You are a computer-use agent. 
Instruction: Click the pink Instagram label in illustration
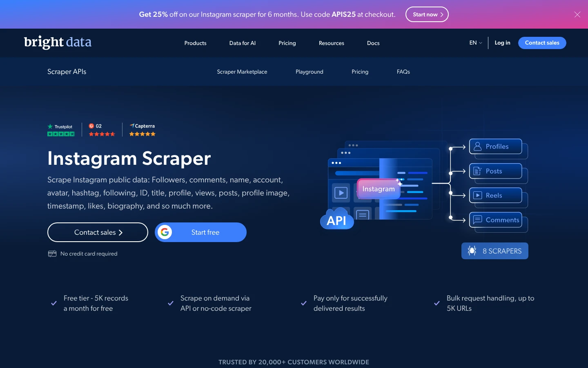pos(379,189)
